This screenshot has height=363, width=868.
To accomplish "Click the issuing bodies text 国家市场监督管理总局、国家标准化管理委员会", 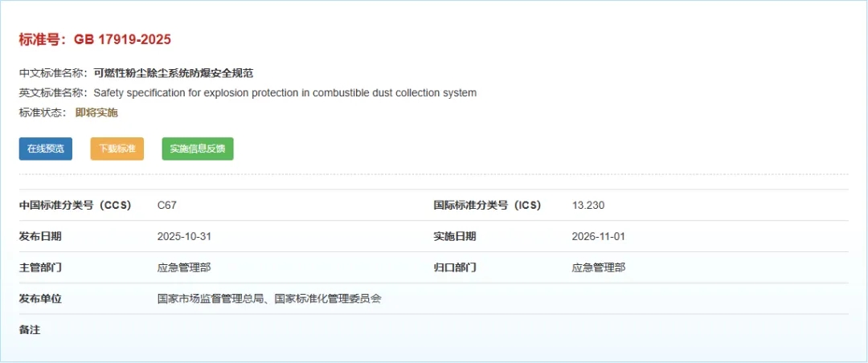I will [x=269, y=299].
